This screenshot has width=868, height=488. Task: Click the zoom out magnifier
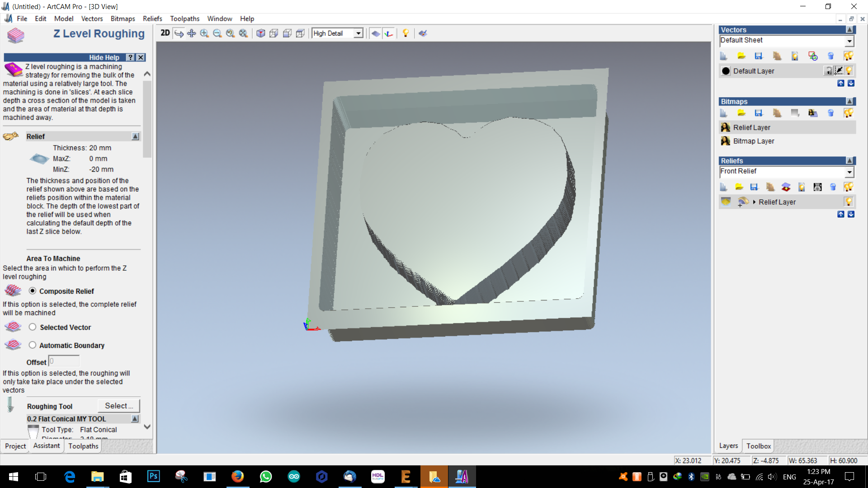(x=217, y=33)
